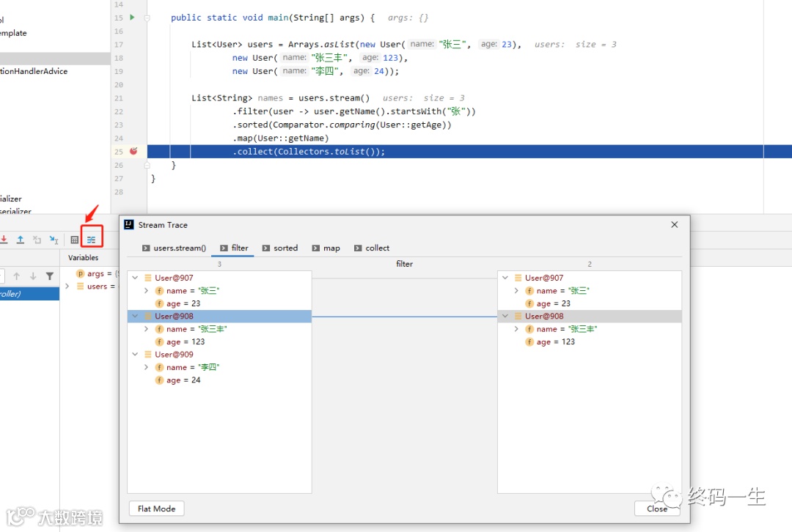Select next frame down arrow
The width and height of the screenshot is (792, 532).
click(33, 276)
